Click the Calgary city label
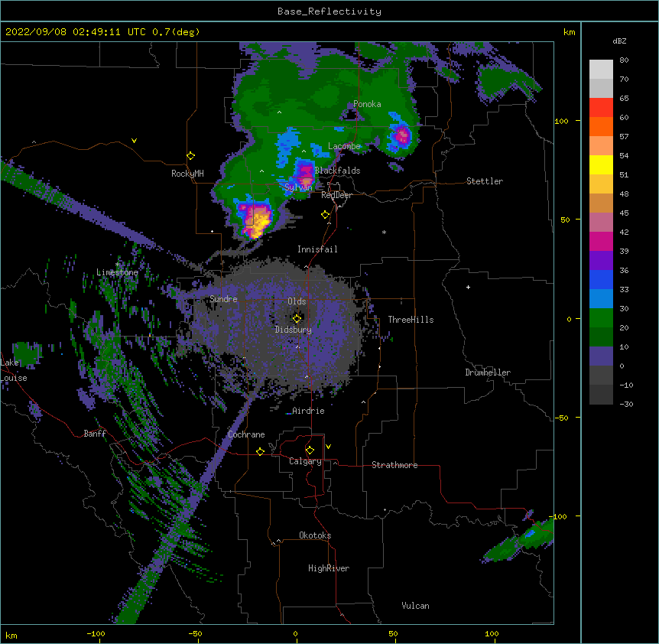Viewport: 659px width, 644px height. click(x=305, y=461)
